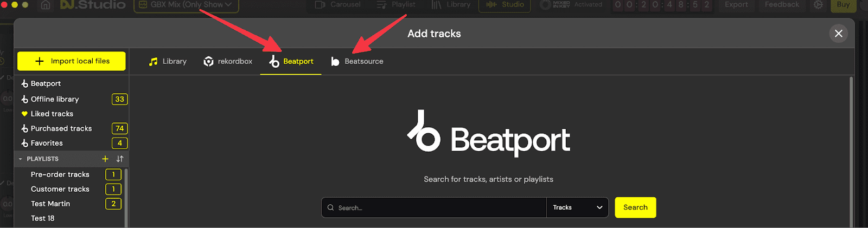Collapse the PLAYLISTS section

[21, 159]
